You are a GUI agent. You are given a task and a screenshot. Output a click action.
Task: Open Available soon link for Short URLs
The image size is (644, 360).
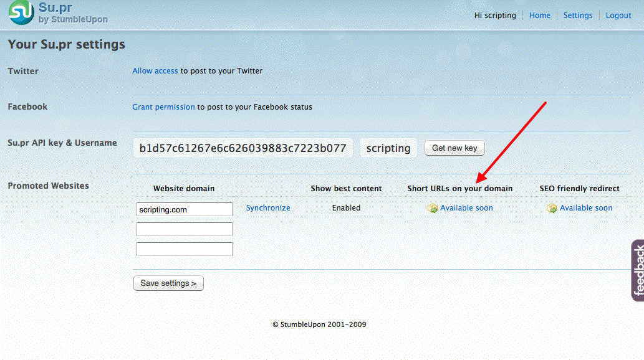click(466, 208)
